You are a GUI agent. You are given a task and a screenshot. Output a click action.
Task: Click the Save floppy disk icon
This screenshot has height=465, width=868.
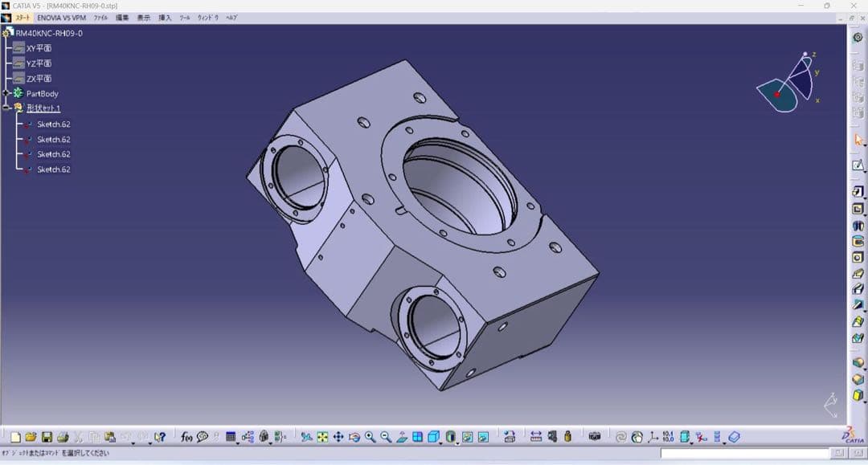[x=47, y=437]
